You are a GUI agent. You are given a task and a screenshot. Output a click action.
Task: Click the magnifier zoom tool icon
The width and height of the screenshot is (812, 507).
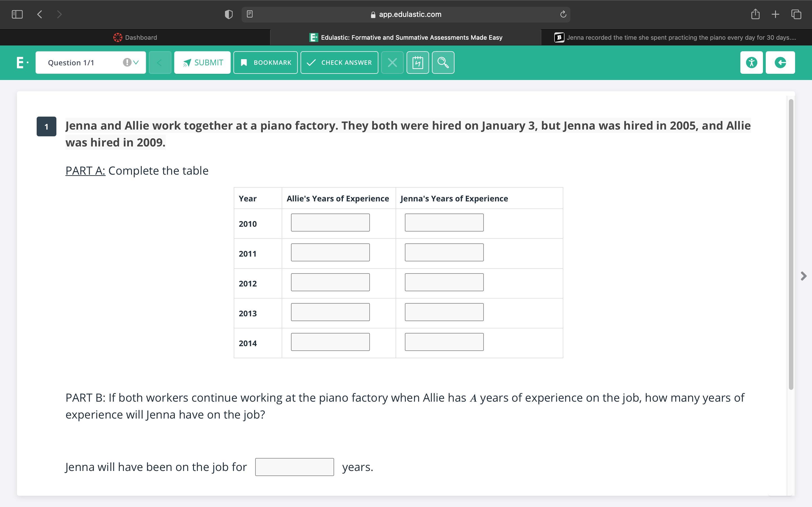tap(443, 62)
